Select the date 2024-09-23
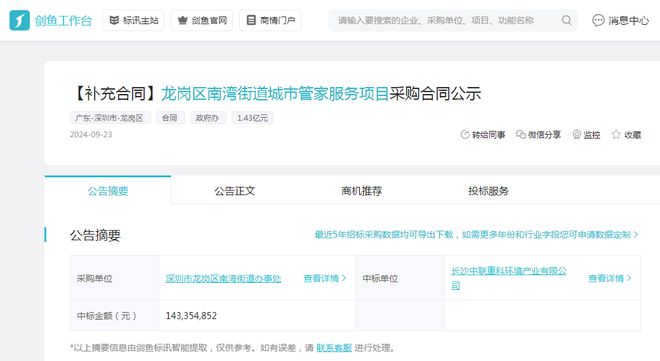Screen dimensions: 660x361 point(91,135)
